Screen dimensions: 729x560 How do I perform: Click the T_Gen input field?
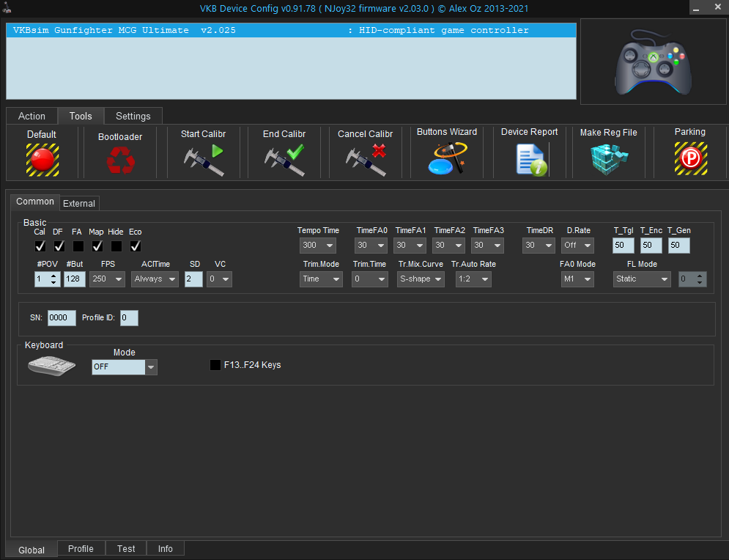[x=678, y=246]
